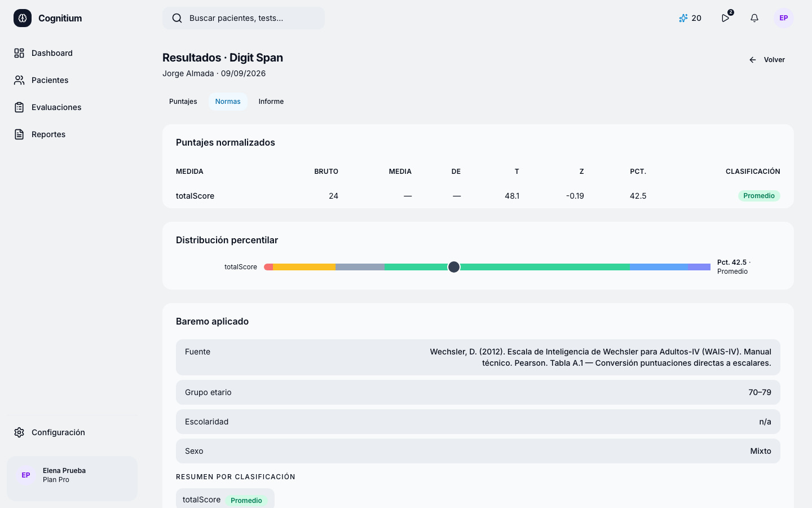
Task: Click the CLASIFICACIÓN column header
Action: (753, 172)
